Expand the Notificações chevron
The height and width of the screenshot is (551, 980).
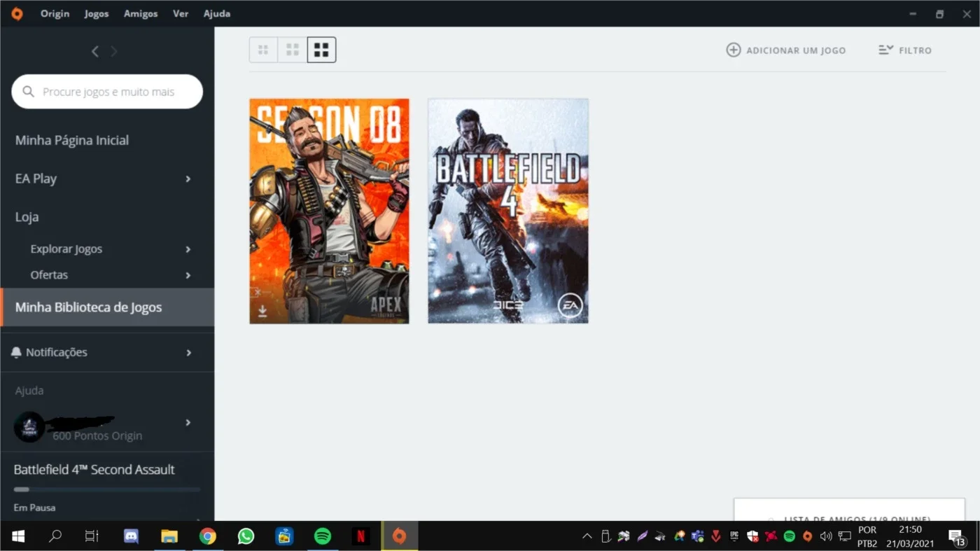[x=188, y=353]
